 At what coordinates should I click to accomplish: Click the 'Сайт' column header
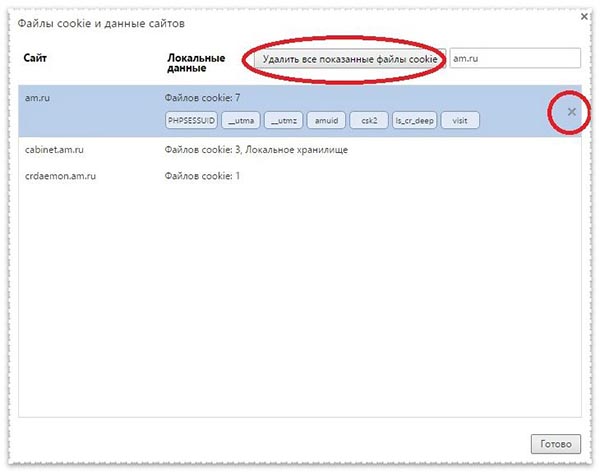pos(35,58)
